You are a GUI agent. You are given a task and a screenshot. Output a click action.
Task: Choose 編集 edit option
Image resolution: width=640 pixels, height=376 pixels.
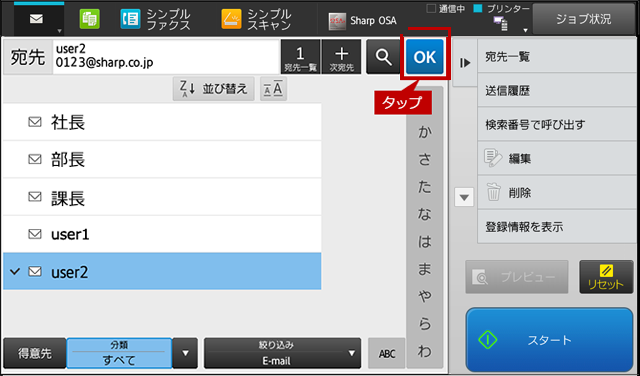tap(557, 158)
